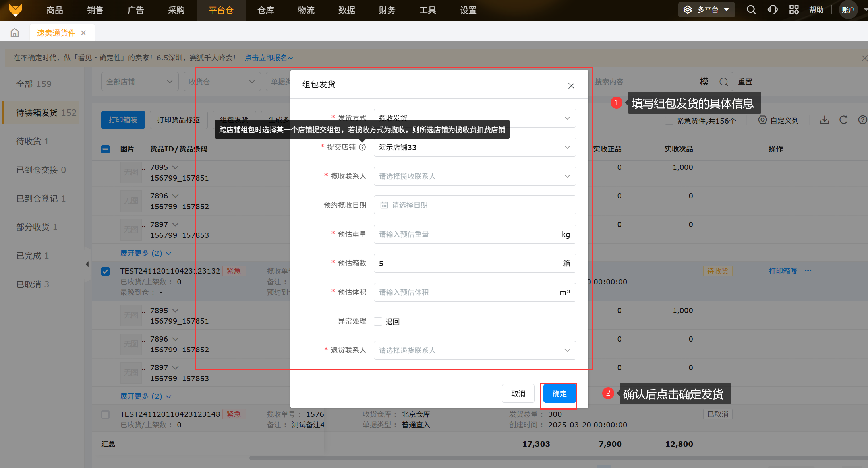Open the 揽收联系人 dropdown
Image resolution: width=868 pixels, height=468 pixels.
tap(475, 176)
